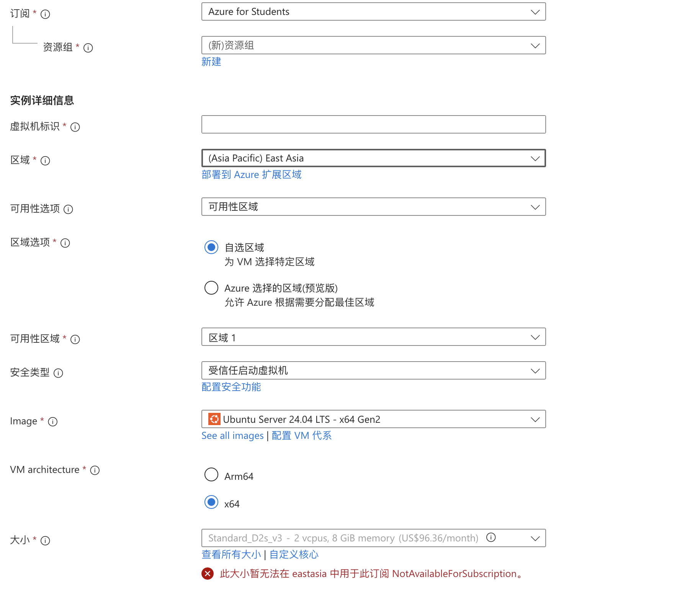700x590 pixels.
Task: Expand the 安全类型 dropdown
Action: [x=373, y=370]
